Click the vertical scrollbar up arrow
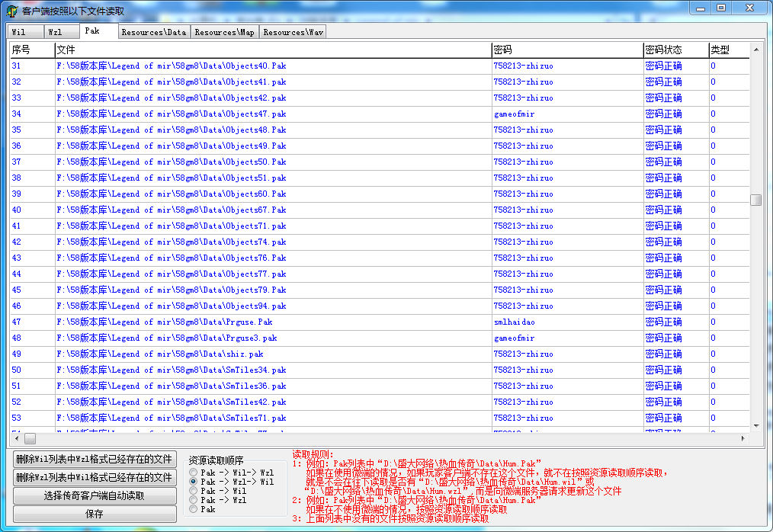Image resolution: width=773 pixels, height=532 pixels. click(x=755, y=50)
